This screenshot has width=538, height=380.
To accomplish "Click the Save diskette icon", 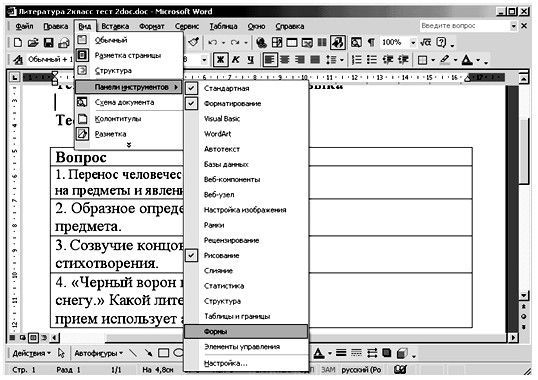I will point(48,43).
